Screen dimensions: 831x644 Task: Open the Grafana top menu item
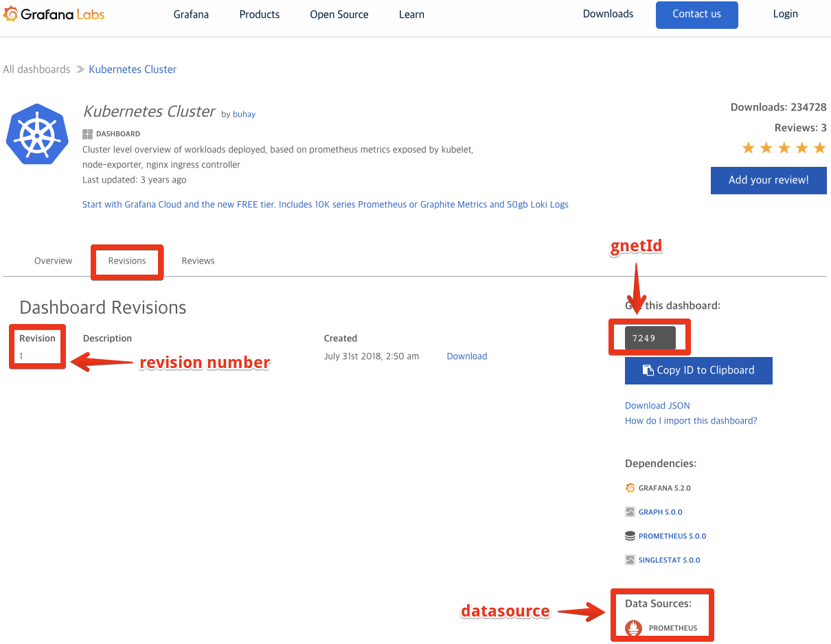tap(191, 14)
